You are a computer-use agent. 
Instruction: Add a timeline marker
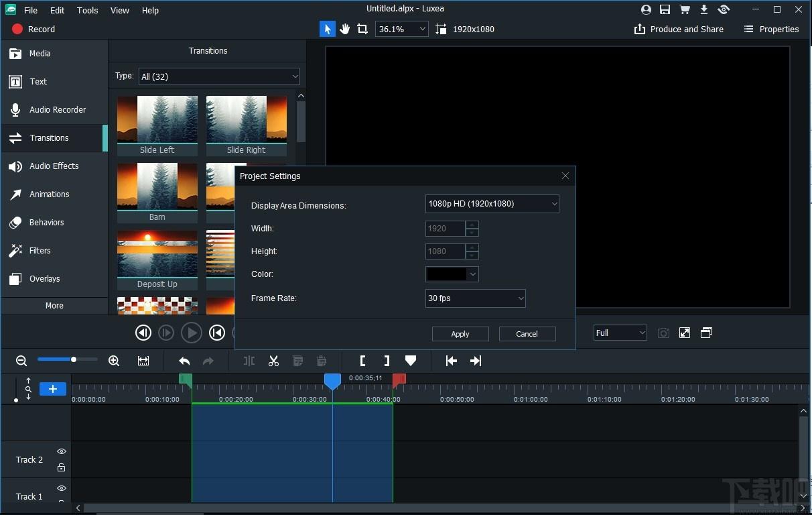point(411,361)
